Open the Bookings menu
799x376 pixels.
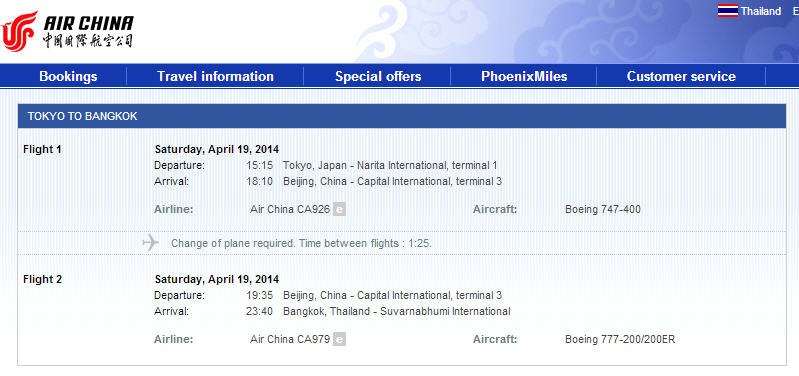68,76
